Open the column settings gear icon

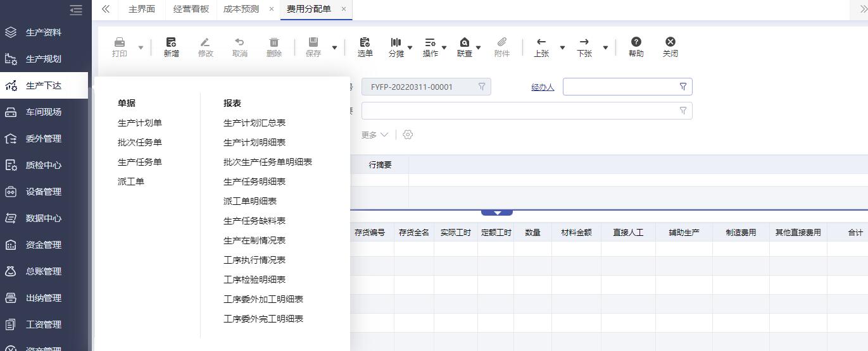[408, 135]
